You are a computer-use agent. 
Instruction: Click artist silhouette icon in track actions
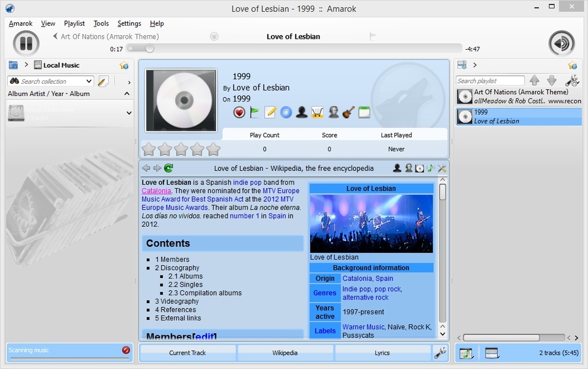(x=302, y=112)
